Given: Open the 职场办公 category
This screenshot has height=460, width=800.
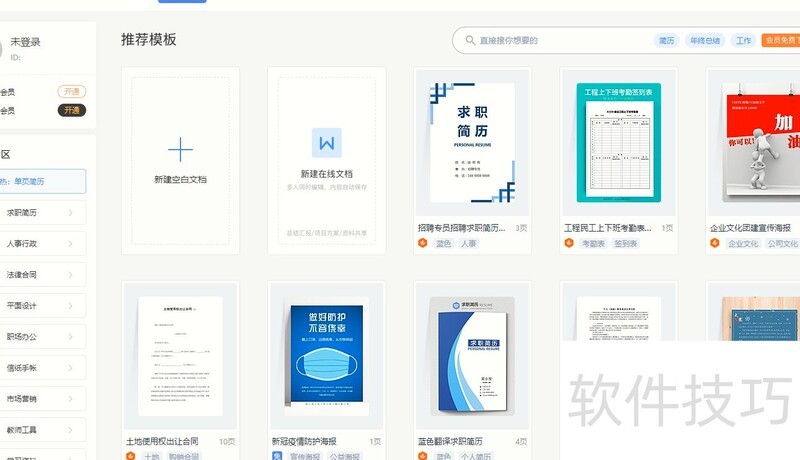Looking at the screenshot, I should [43, 337].
